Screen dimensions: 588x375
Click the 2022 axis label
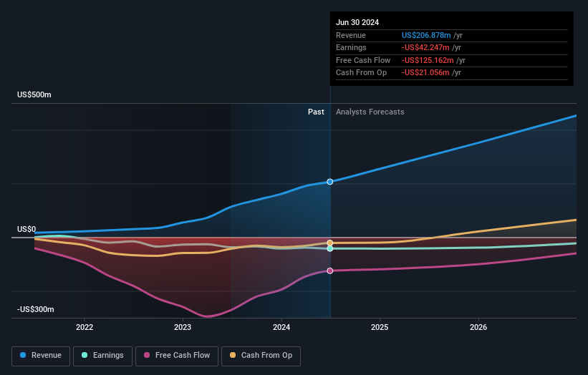85,327
